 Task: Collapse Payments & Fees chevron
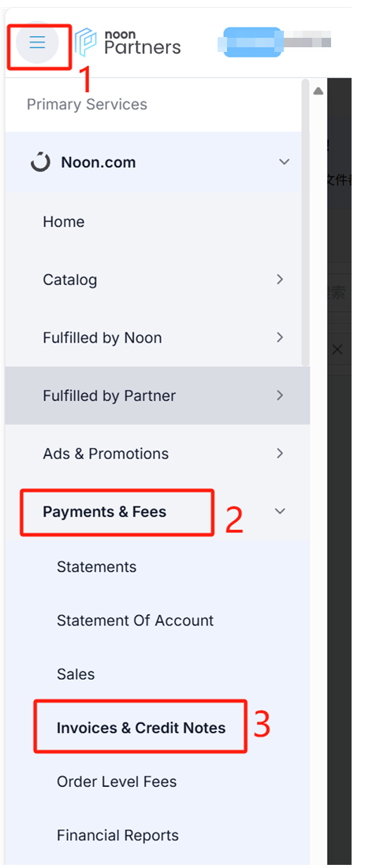click(281, 511)
